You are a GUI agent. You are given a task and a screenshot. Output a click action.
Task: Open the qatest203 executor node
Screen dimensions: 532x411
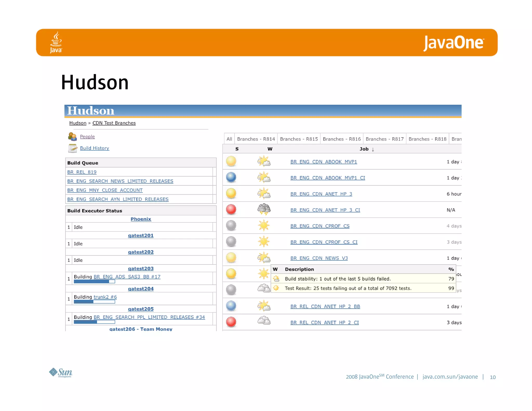tap(141, 269)
